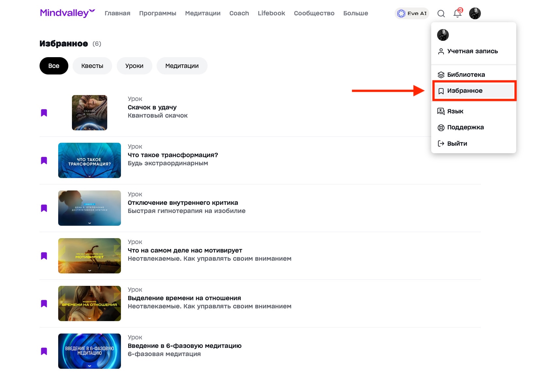This screenshot has height=392, width=544.
Task: Toggle bookmark on Введение в 6-фазовую медитацию
Action: 44,351
